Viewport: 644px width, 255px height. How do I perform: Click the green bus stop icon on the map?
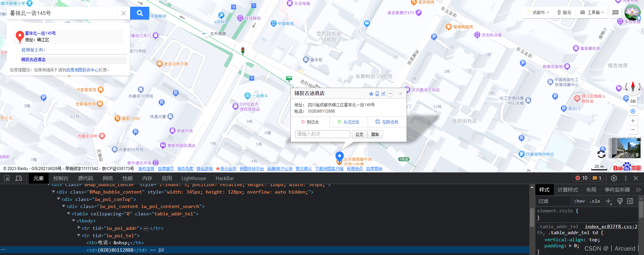pyautogui.click(x=289, y=79)
